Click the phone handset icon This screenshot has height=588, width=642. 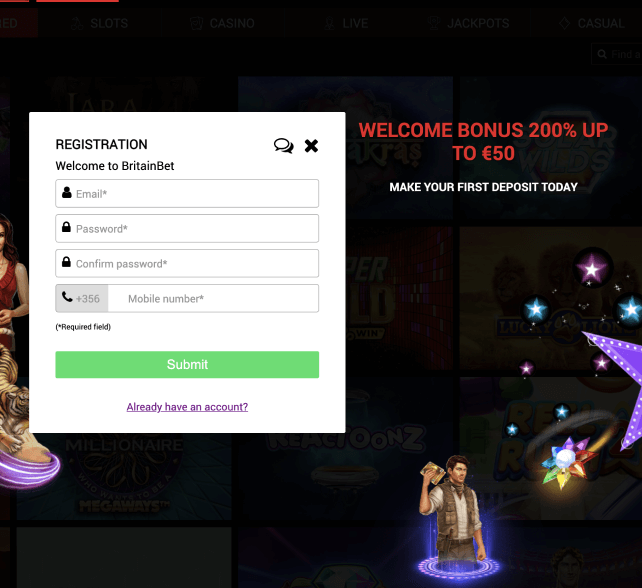(67, 297)
